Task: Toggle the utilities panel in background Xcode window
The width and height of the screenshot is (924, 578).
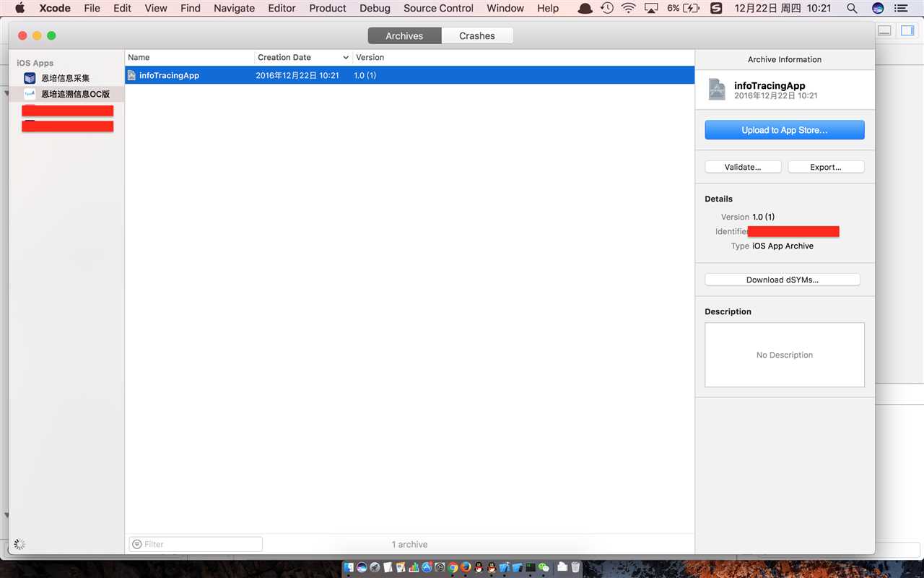Action: click(907, 30)
